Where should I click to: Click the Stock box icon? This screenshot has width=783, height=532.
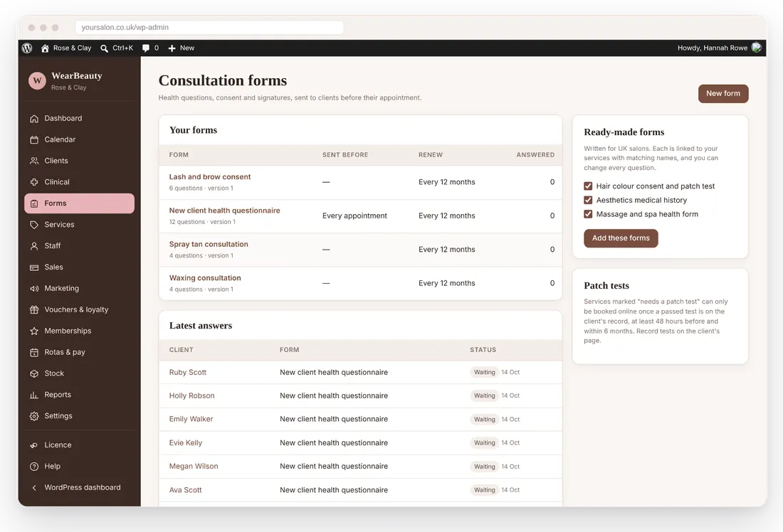[x=34, y=373]
